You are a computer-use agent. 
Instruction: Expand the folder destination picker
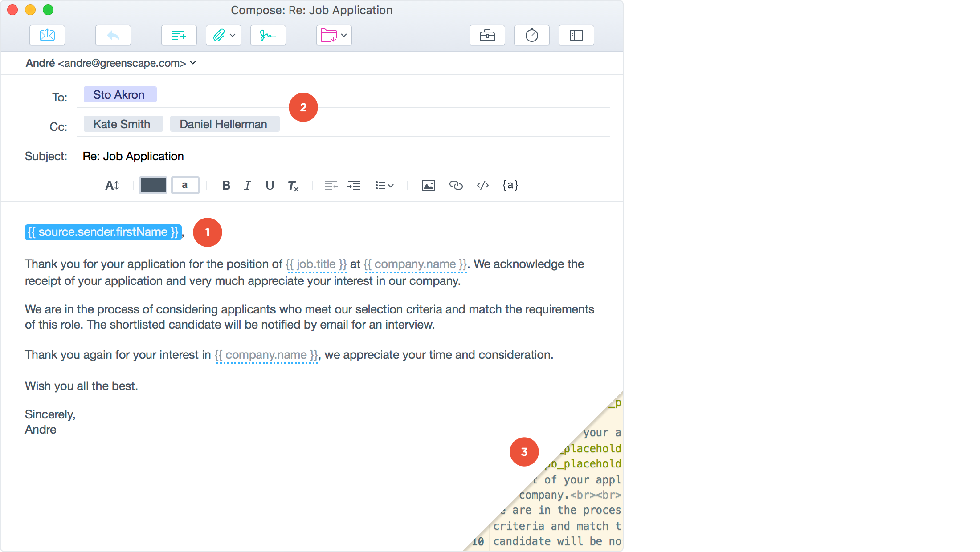343,35
